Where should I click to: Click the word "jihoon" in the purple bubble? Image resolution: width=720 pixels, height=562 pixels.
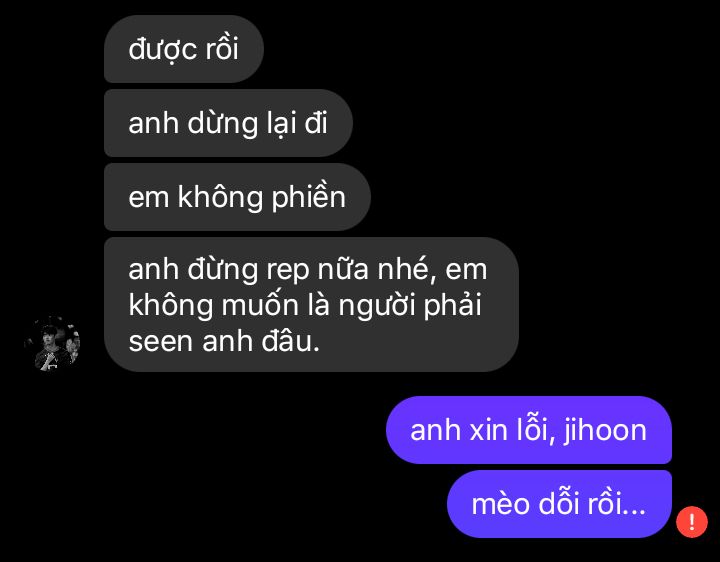pyautogui.click(x=605, y=431)
